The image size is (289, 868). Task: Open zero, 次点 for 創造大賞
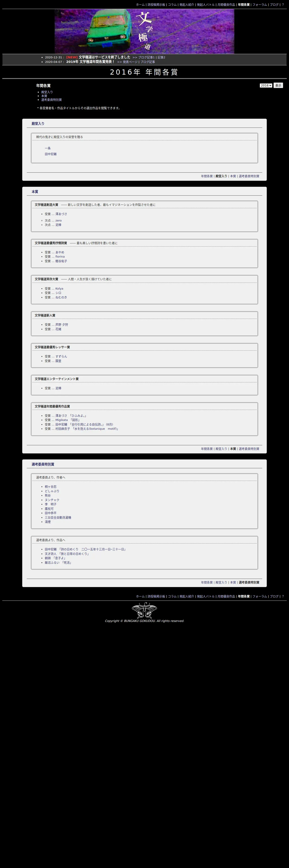pyautogui.click(x=59, y=220)
